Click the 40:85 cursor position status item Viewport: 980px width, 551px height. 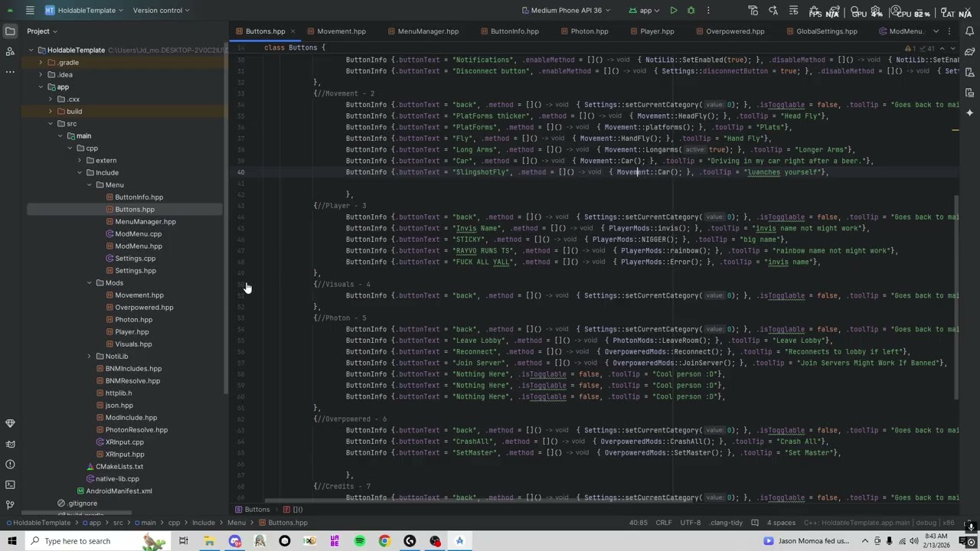click(638, 523)
